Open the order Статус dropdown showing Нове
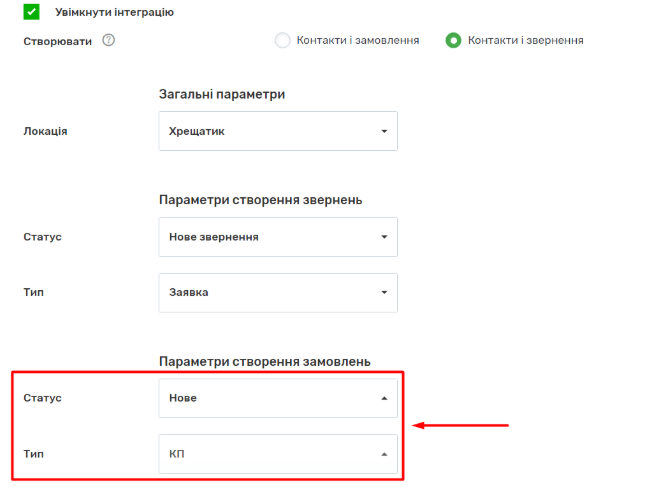 click(277, 398)
